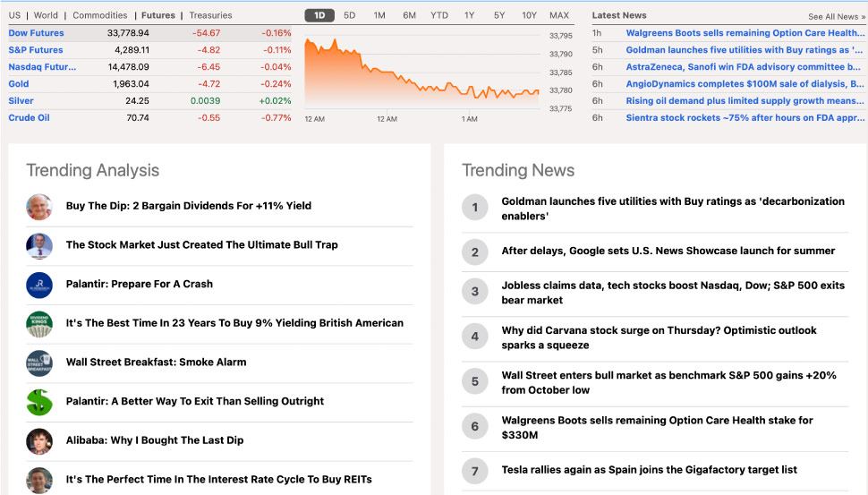Click blue logo beside Palantir: Prepare For A Crash
This screenshot has width=868, height=495.
(x=39, y=285)
